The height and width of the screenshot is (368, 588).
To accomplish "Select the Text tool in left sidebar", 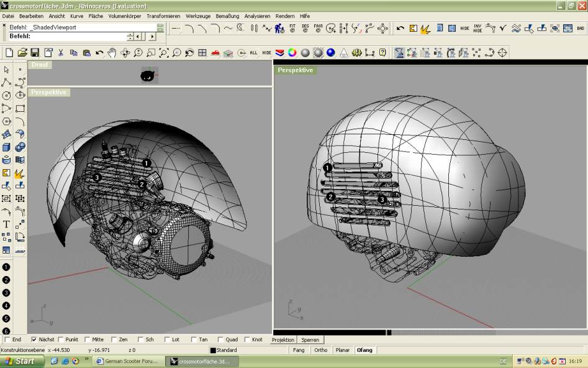I will (6, 224).
